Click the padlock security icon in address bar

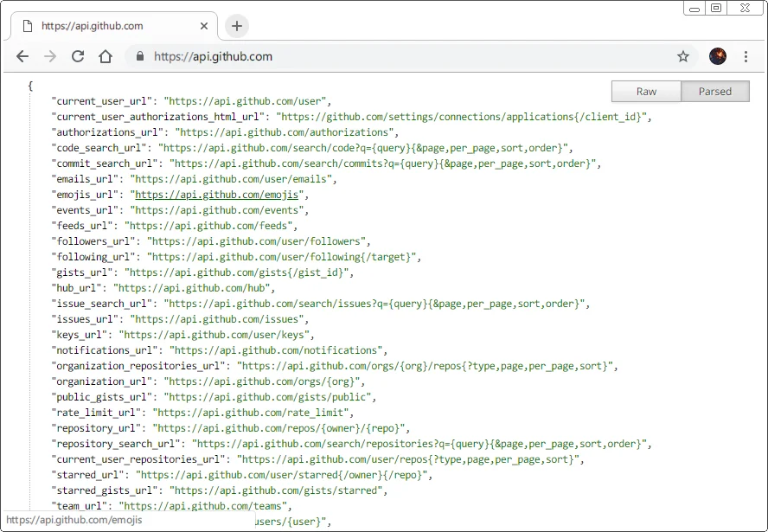[138, 55]
